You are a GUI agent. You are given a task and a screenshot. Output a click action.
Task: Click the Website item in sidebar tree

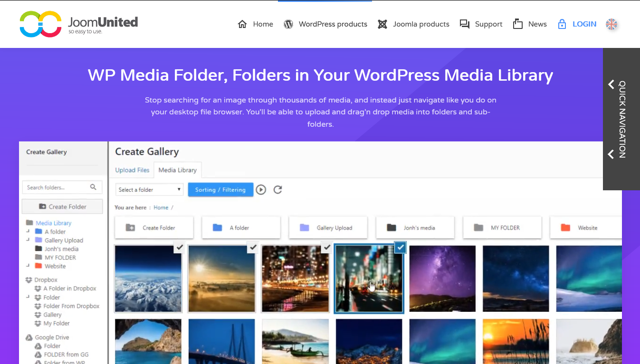coord(55,266)
